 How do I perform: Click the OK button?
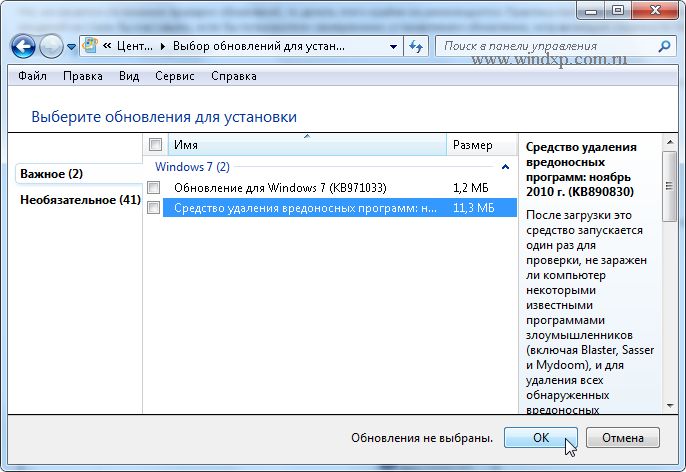point(541,437)
